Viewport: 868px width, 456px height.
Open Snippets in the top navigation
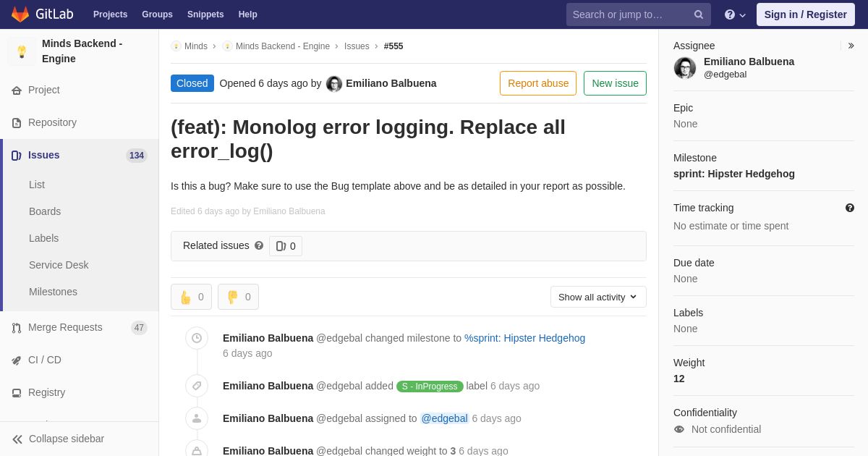point(205,14)
